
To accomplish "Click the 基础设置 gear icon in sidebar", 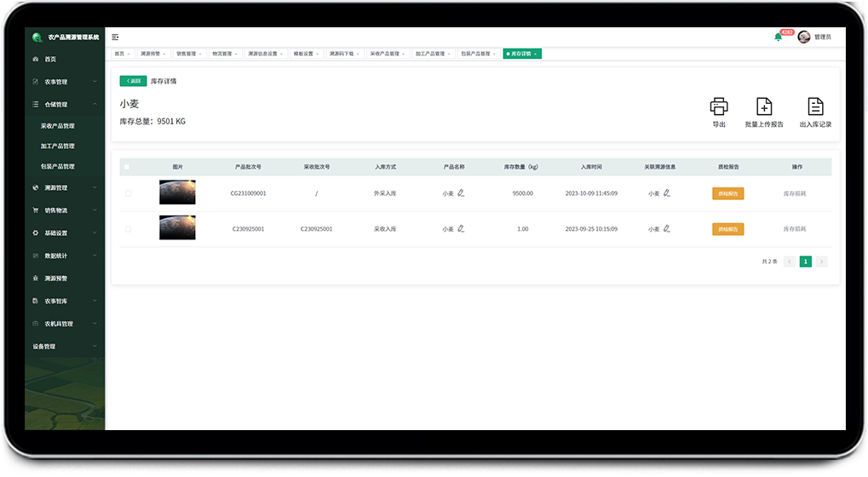I will coord(36,233).
